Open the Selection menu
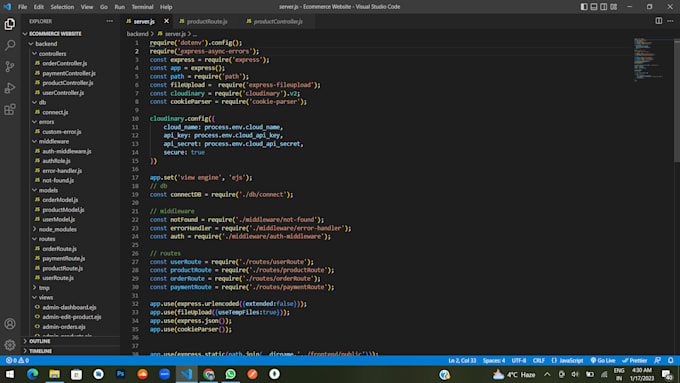Screen dimensions: 680x383 click(62, 7)
